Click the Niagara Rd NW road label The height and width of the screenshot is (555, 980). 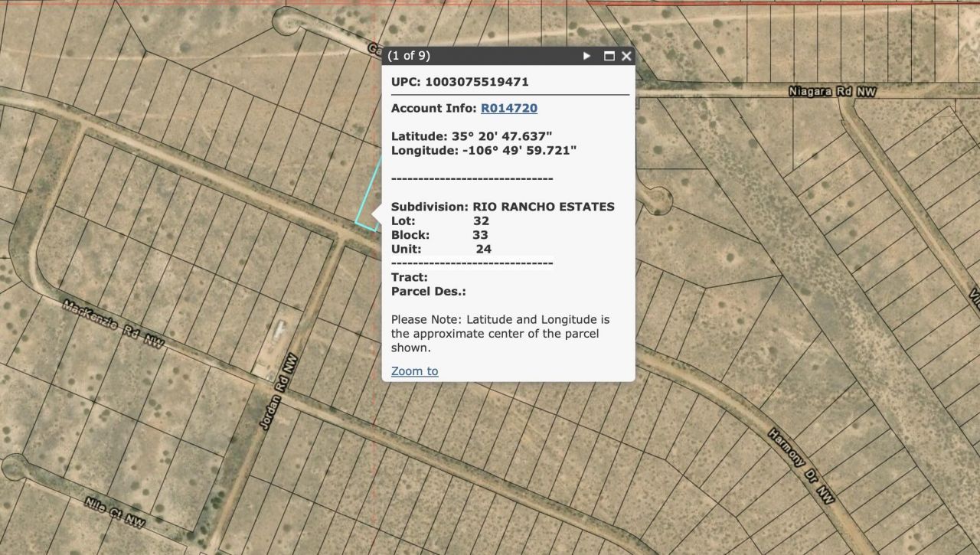tap(832, 92)
